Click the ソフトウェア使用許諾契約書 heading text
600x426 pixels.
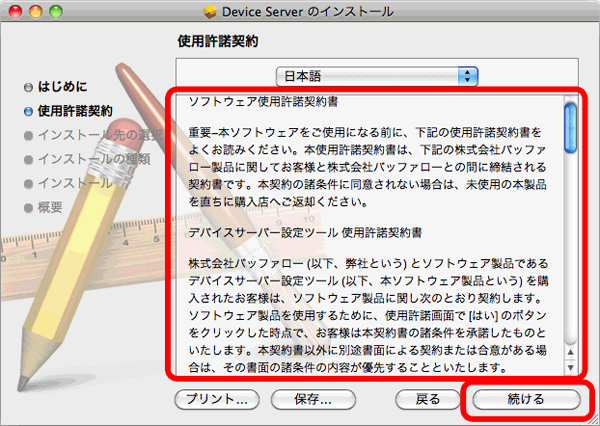[264, 102]
